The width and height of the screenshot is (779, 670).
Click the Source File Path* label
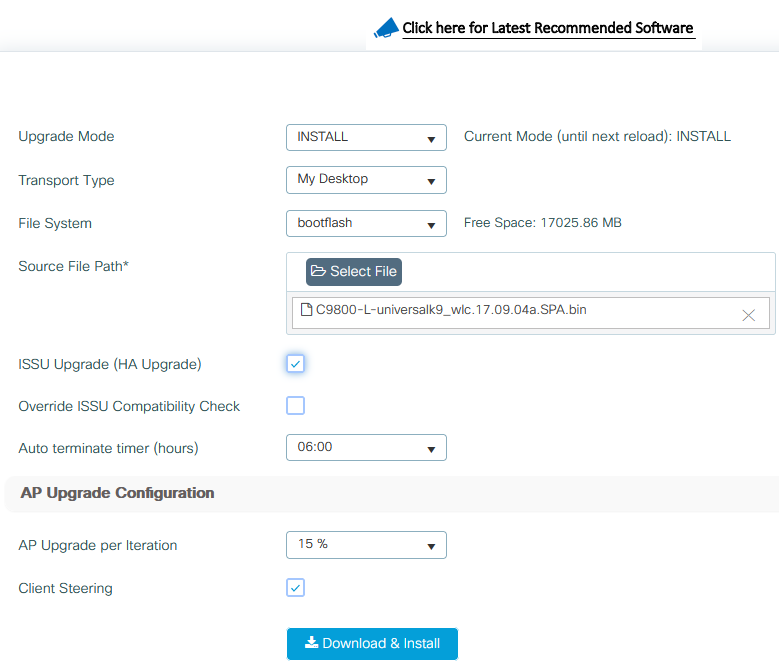coord(74,266)
